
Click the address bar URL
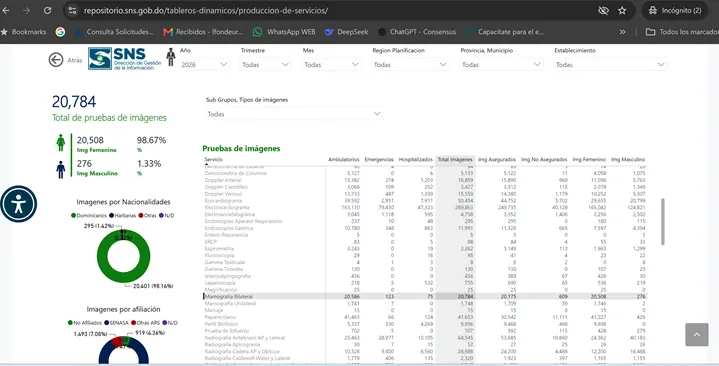tap(206, 11)
